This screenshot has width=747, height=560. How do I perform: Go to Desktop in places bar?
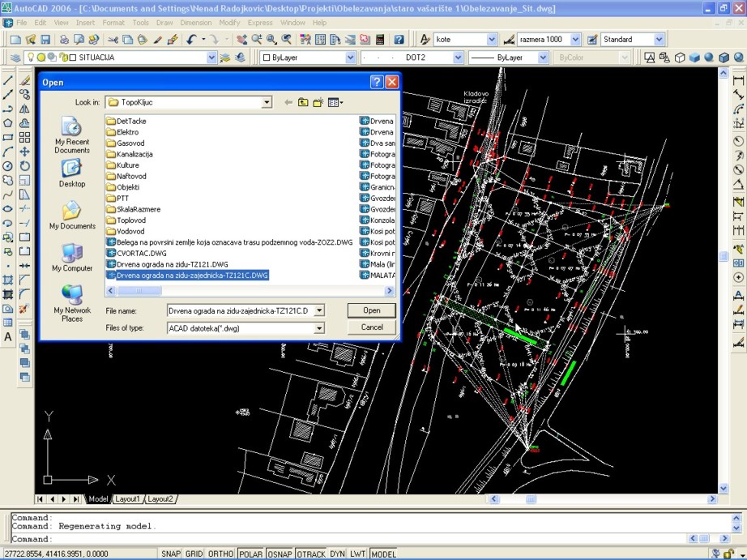point(72,173)
